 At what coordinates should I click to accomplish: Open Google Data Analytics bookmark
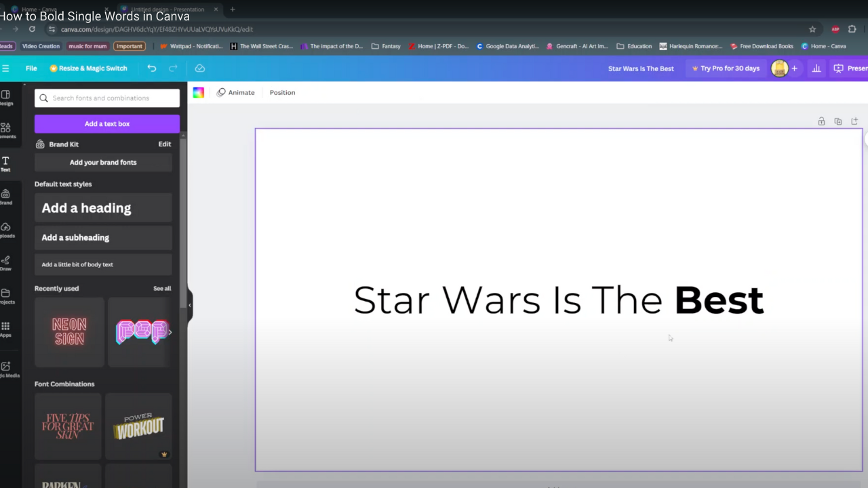click(x=508, y=46)
